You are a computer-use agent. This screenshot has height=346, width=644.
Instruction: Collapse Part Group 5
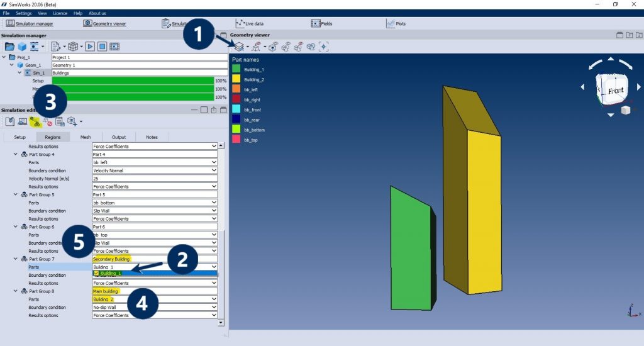pos(16,195)
